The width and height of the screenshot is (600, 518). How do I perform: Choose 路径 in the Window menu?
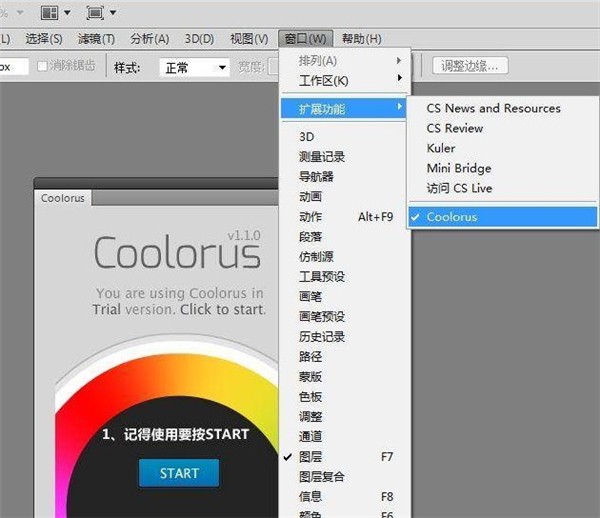(346, 356)
